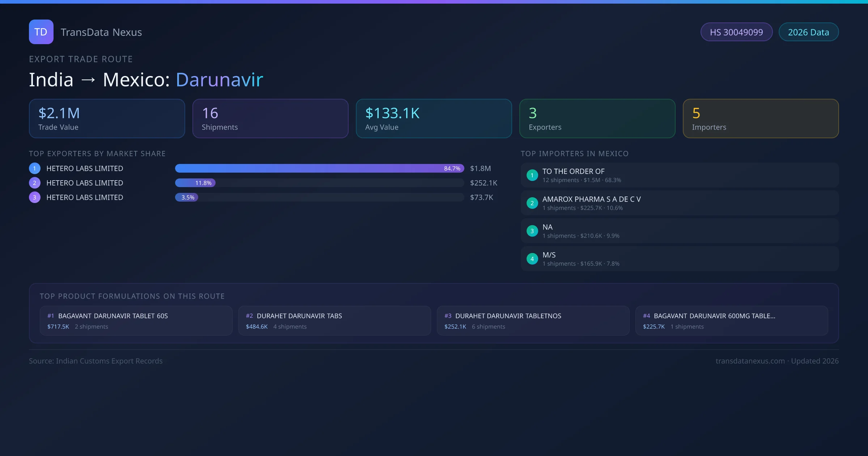This screenshot has width=868, height=456.
Task: Click green badge number 3 for NA importer
Action: pyautogui.click(x=532, y=231)
